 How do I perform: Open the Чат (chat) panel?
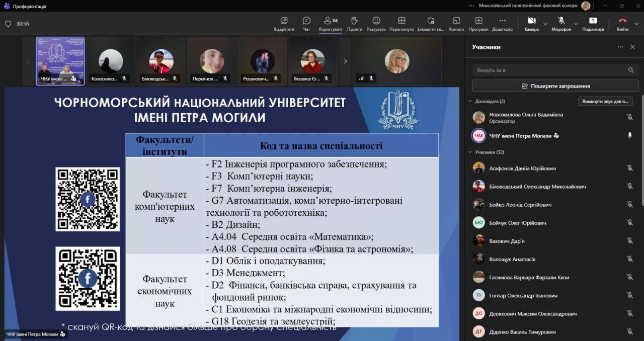[306, 23]
